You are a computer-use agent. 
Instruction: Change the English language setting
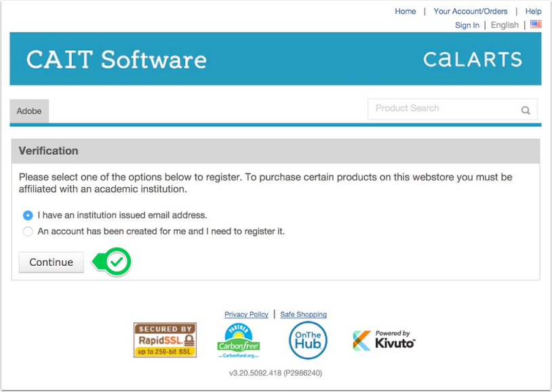click(505, 25)
